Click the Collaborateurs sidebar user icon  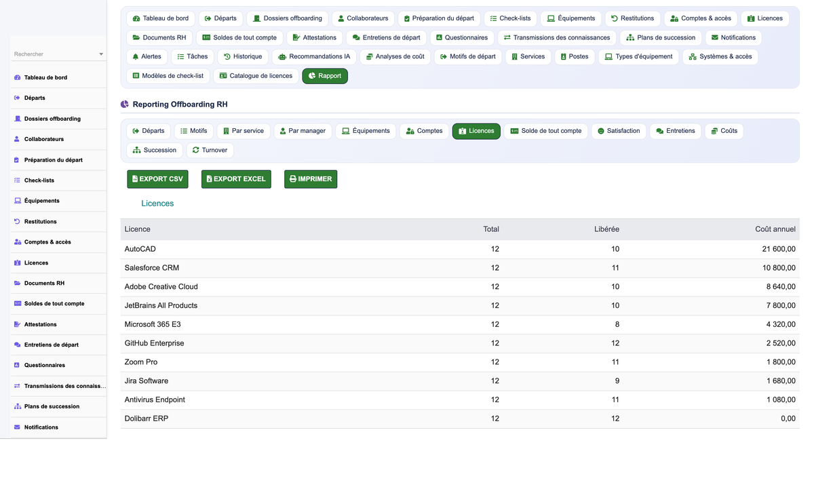click(x=18, y=139)
